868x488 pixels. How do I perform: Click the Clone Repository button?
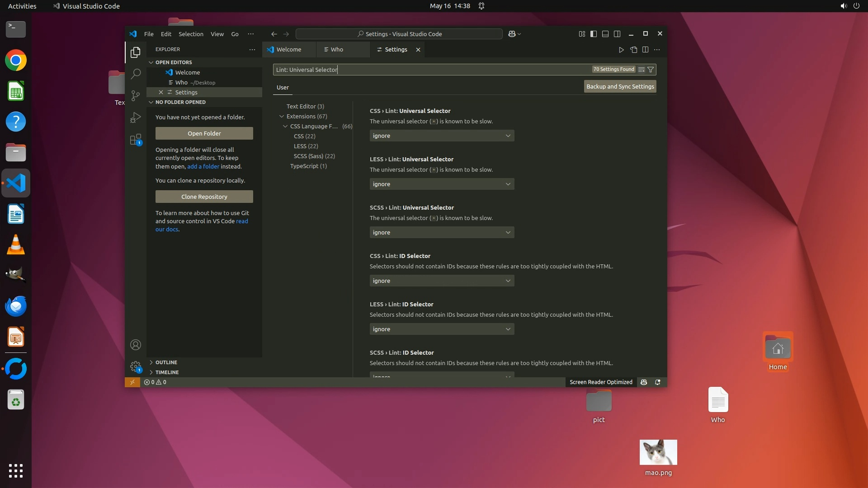(x=204, y=197)
